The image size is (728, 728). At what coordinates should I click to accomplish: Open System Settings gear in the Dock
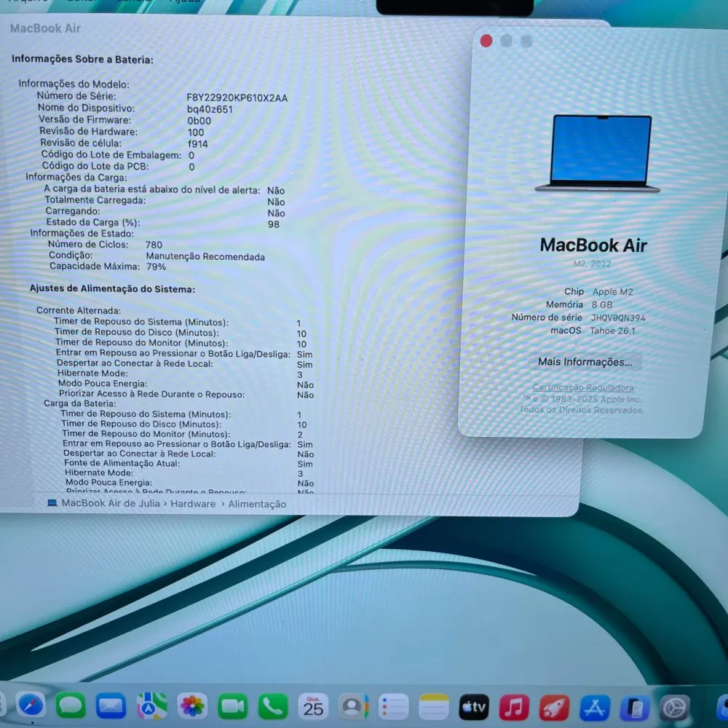coord(674,708)
